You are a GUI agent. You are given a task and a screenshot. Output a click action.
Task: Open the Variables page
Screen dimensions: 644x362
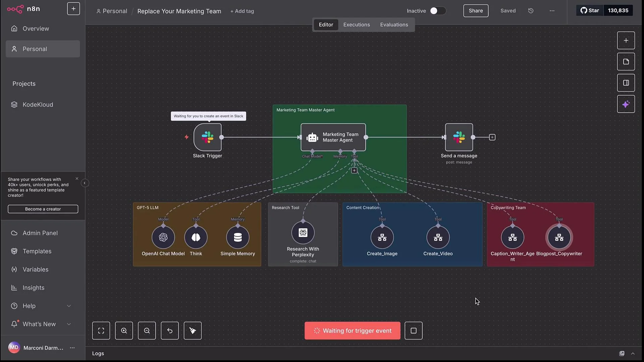(x=43, y=269)
